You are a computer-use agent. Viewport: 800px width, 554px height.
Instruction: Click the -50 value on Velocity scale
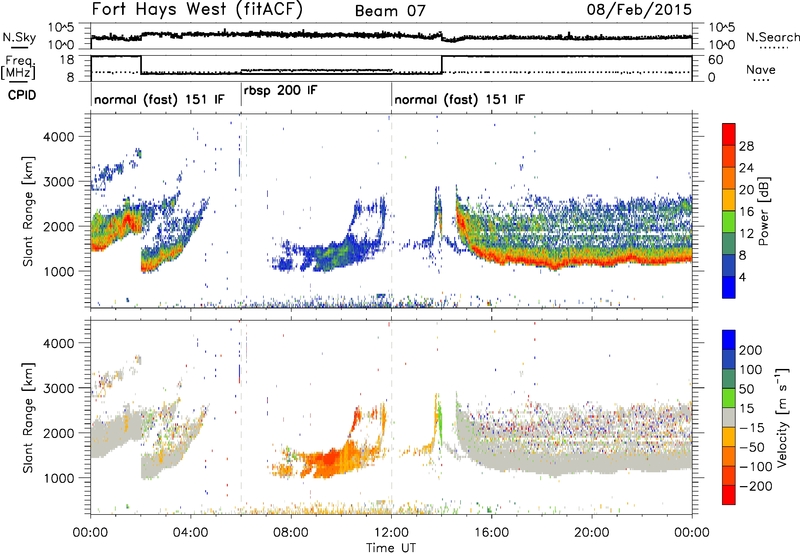click(752, 447)
